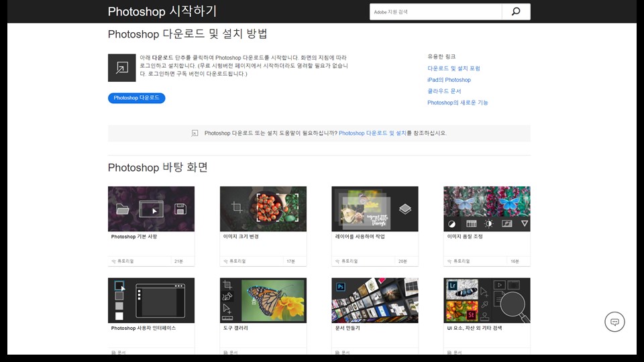Click the Photoshop 기본 사항 title text
644x362 pixels.
(x=134, y=237)
